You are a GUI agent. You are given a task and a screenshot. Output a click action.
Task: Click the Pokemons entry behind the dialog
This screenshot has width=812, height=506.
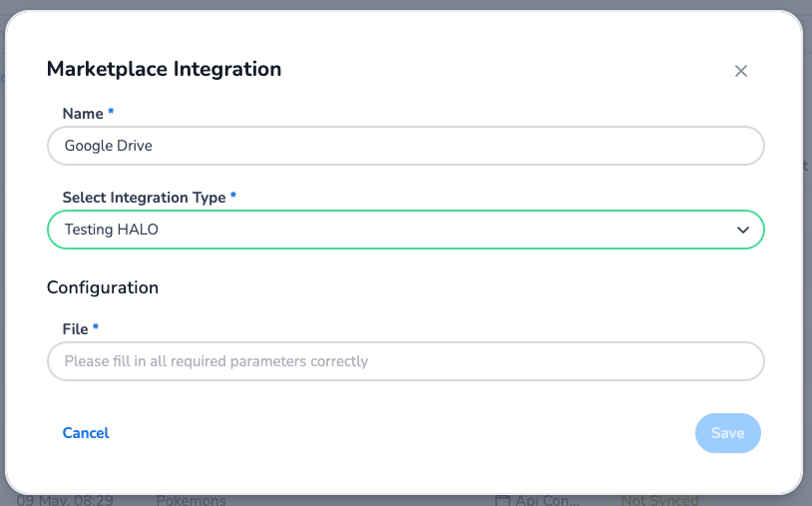click(192, 500)
